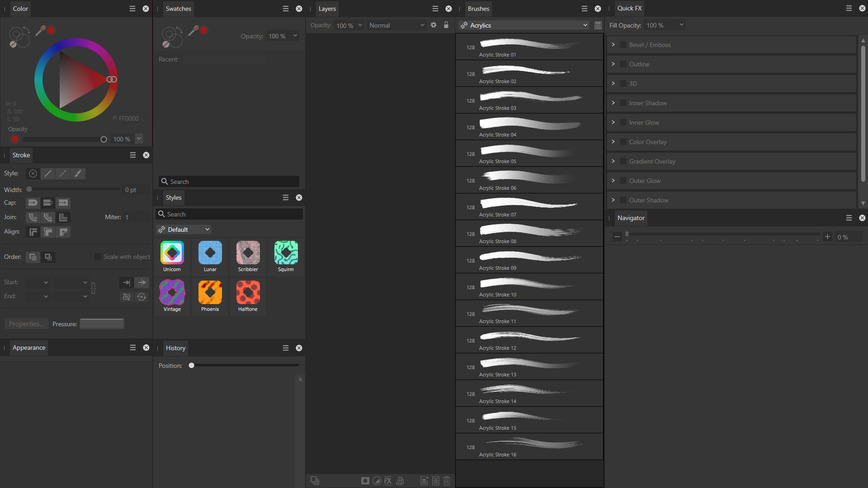868x488 pixels.
Task: Click Navigator zoom in plus button
Action: [827, 237]
